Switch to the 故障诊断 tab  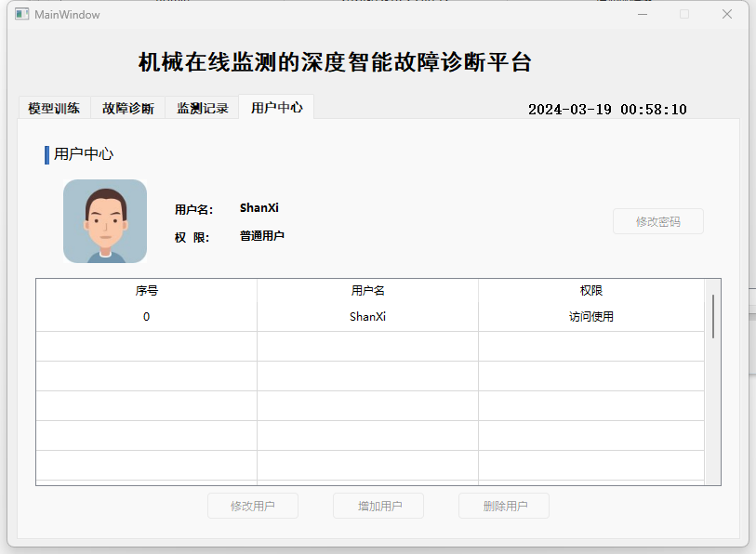128,108
